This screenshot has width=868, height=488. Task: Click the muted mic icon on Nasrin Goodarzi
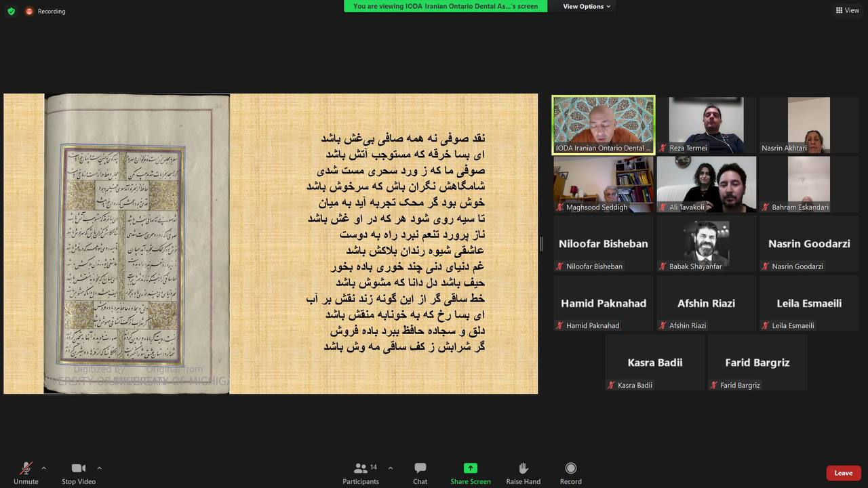766,266
